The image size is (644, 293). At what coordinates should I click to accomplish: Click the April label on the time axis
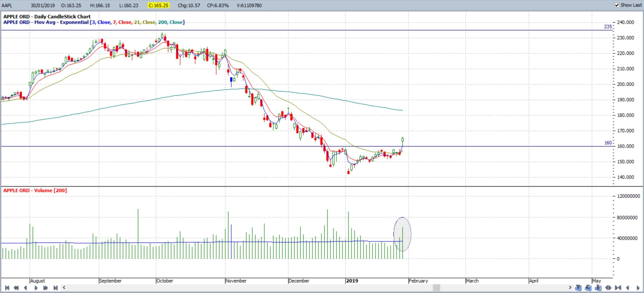coord(534,281)
